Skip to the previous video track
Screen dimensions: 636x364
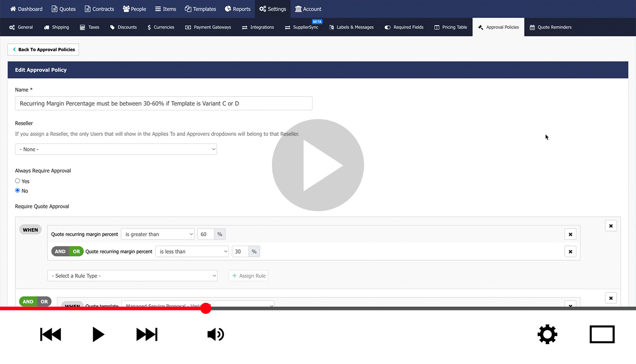tap(51, 334)
